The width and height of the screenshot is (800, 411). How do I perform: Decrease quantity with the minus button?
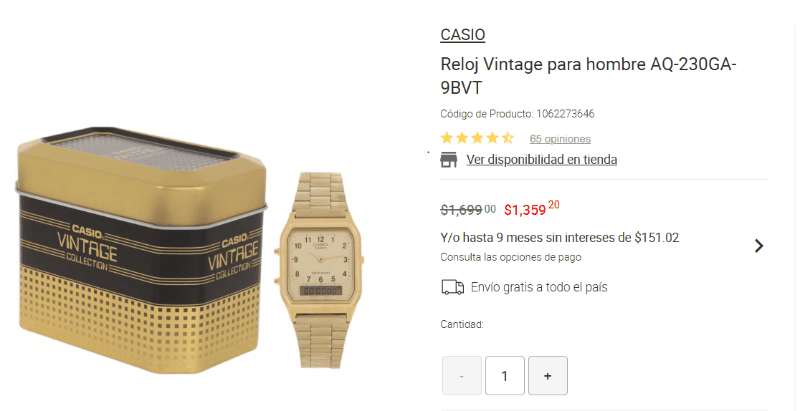(462, 376)
